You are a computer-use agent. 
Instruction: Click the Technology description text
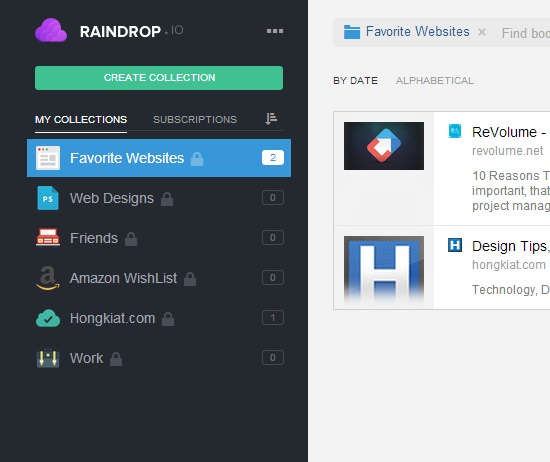pos(511,290)
